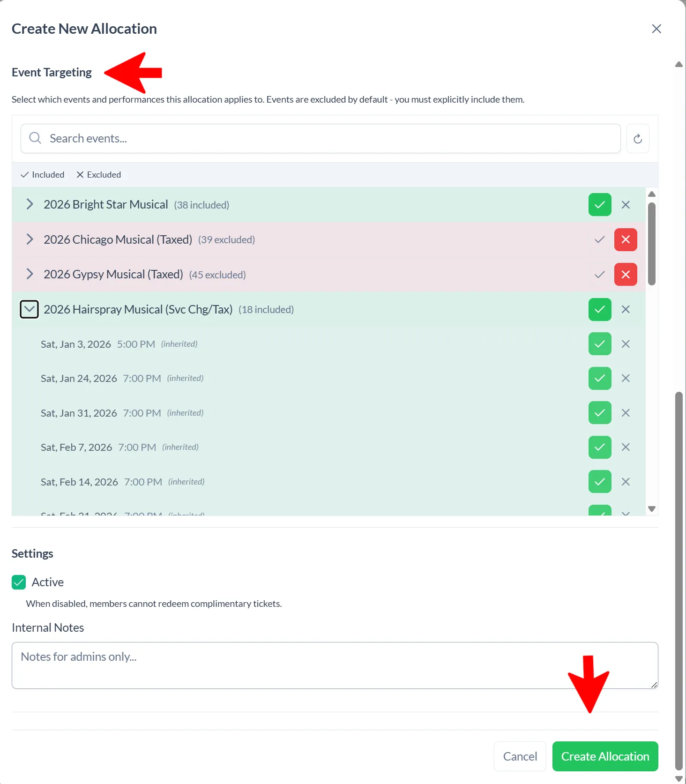This screenshot has width=686, height=784.
Task: Exclude Sat, Feb 14, 2026 performance
Action: coord(626,482)
